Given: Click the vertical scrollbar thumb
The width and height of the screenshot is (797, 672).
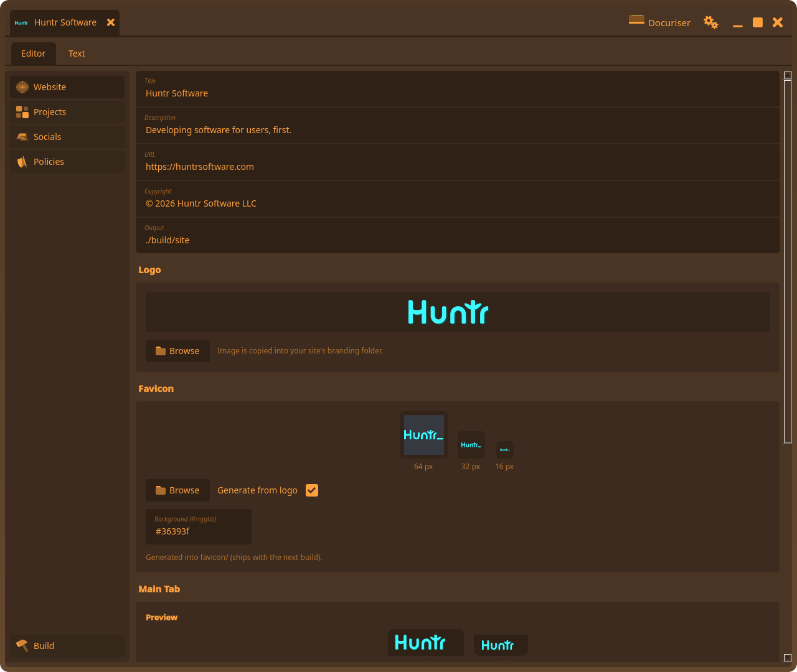Looking at the screenshot, I should (x=788, y=261).
